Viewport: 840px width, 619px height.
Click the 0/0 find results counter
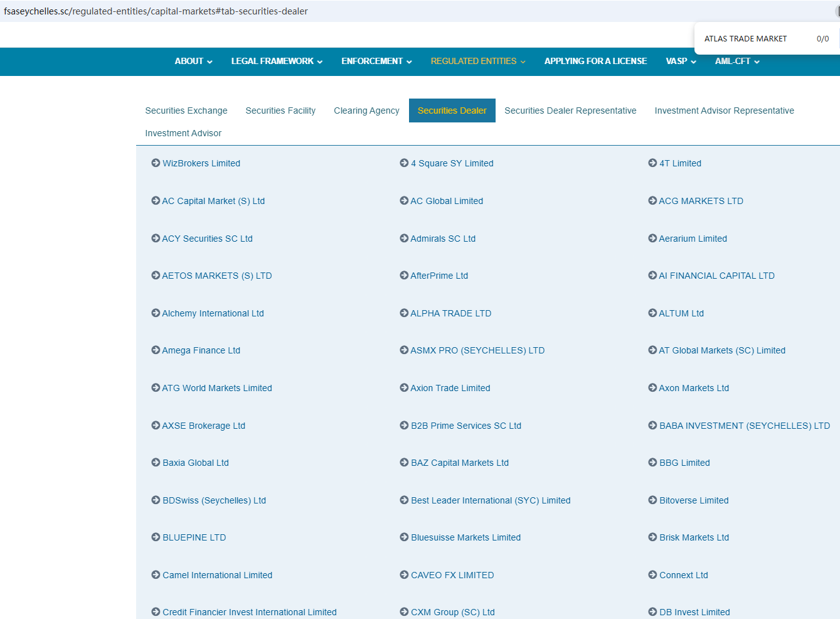pyautogui.click(x=822, y=39)
